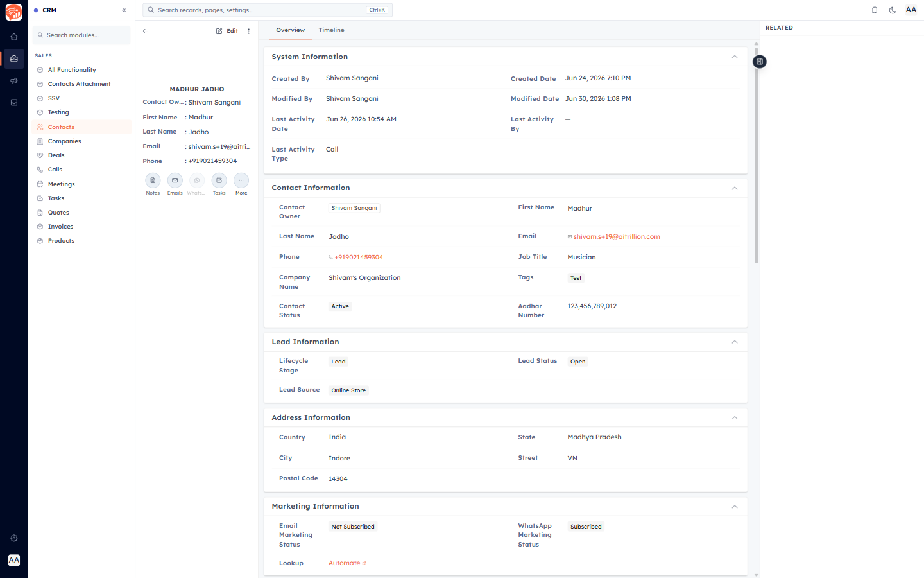Open the Settings gear in left rail
The height and width of the screenshot is (578, 924).
click(14, 538)
